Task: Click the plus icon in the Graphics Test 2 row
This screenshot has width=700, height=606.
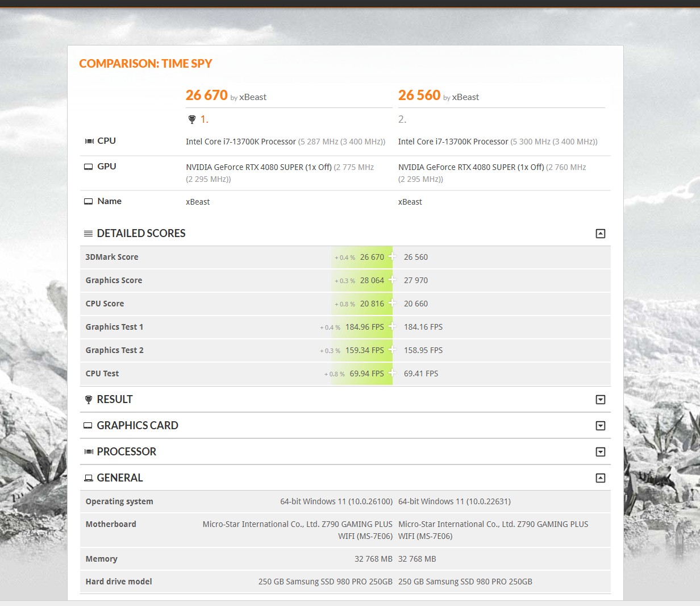Action: [392, 350]
